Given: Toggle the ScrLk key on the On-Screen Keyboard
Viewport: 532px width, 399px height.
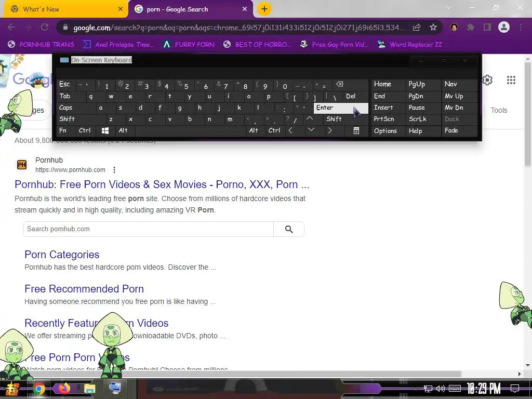Looking at the screenshot, I should pos(423,119).
